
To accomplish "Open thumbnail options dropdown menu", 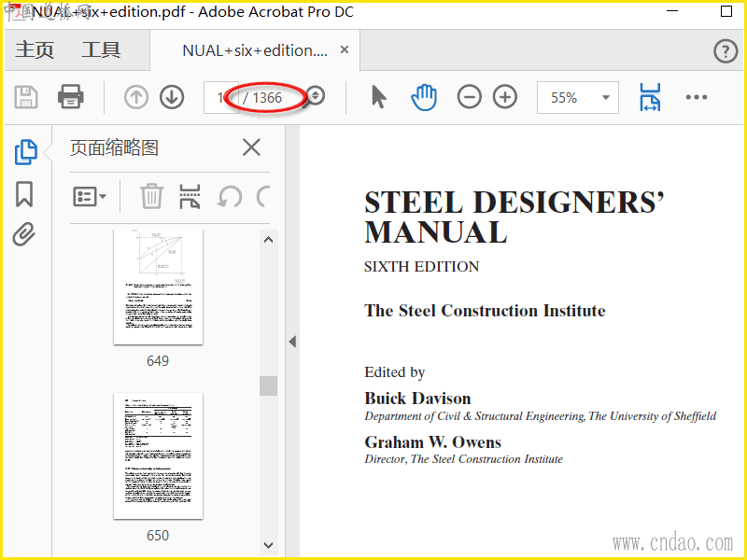I will click(x=90, y=197).
